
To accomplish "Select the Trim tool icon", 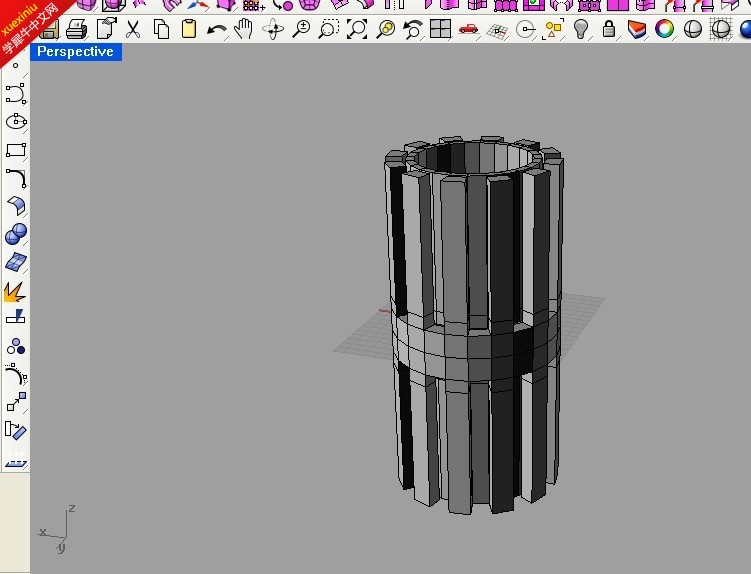I will point(15,317).
